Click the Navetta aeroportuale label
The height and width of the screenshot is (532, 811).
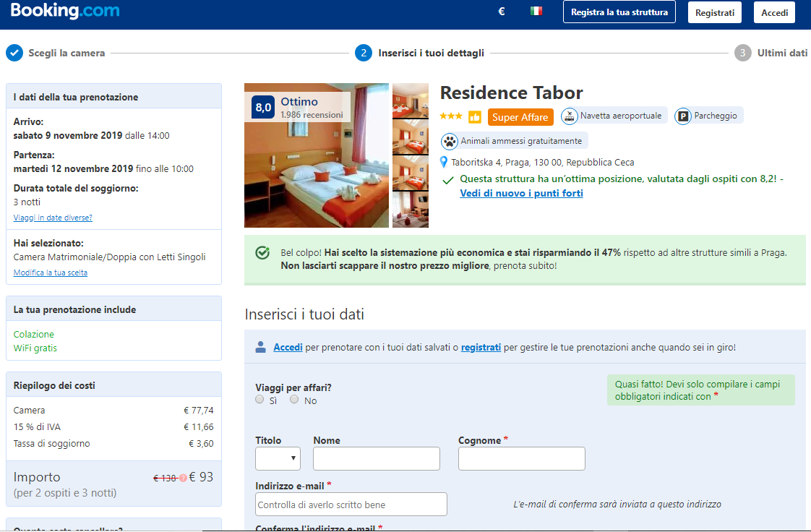pyautogui.click(x=621, y=116)
